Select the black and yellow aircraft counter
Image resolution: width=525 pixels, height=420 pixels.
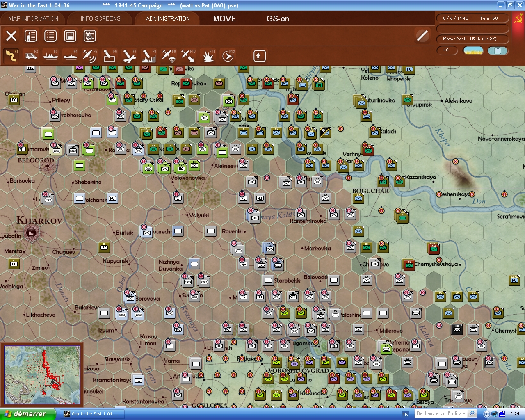(325, 132)
